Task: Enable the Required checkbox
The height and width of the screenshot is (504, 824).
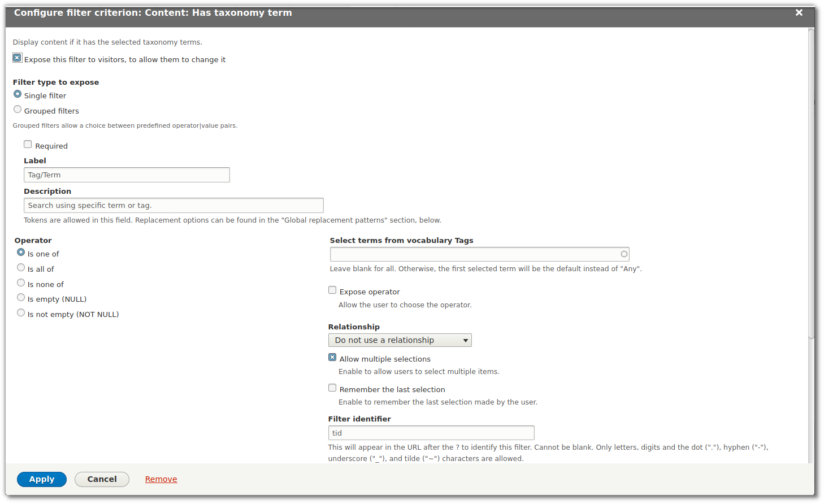Action: [x=28, y=144]
